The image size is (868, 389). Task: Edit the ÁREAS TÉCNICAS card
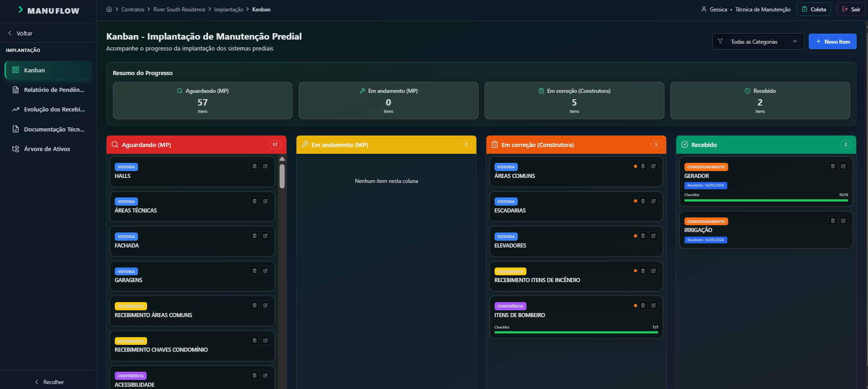coord(266,201)
